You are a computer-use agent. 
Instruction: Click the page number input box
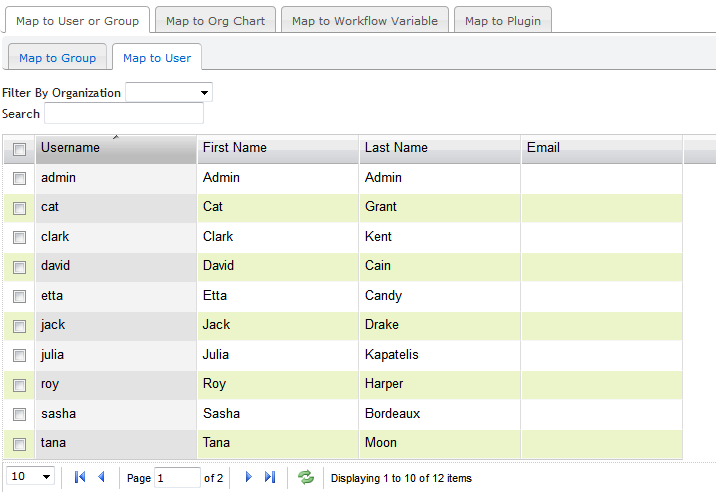pos(177,478)
